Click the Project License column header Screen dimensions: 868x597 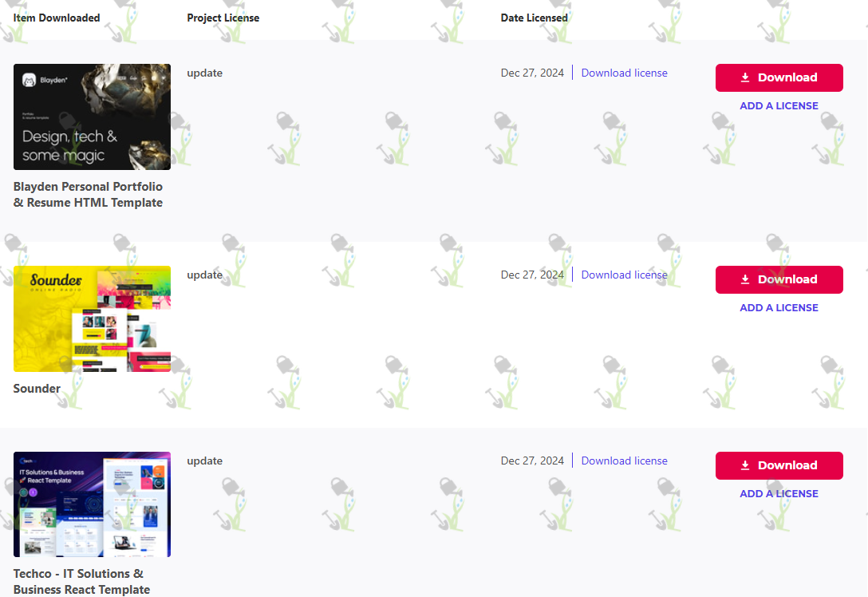pos(223,18)
